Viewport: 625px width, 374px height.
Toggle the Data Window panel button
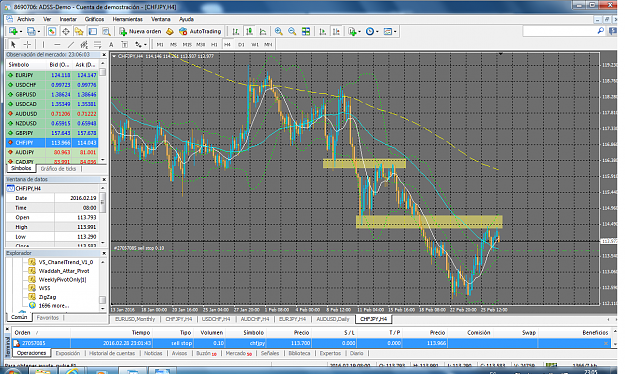tap(65, 31)
